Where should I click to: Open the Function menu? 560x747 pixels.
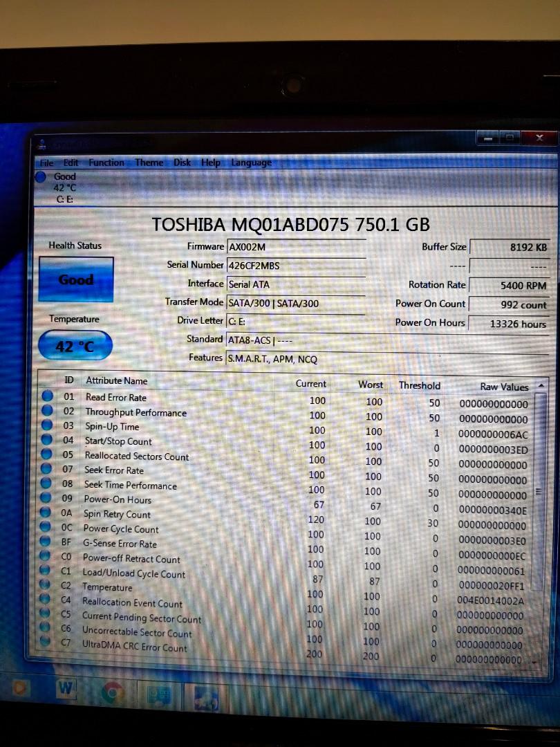pyautogui.click(x=106, y=163)
